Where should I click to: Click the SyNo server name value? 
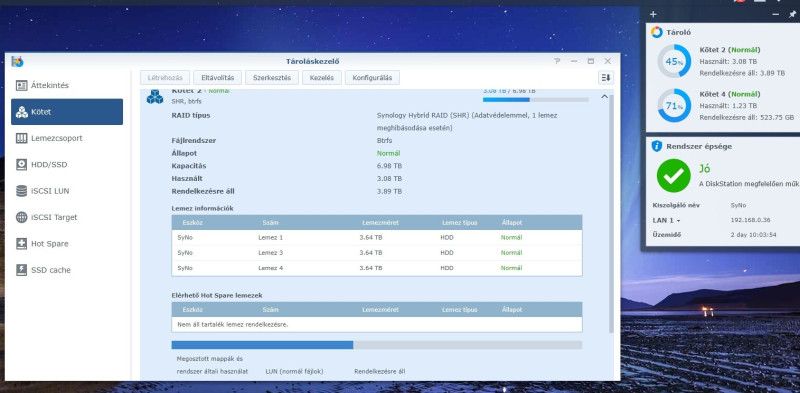coord(738,205)
